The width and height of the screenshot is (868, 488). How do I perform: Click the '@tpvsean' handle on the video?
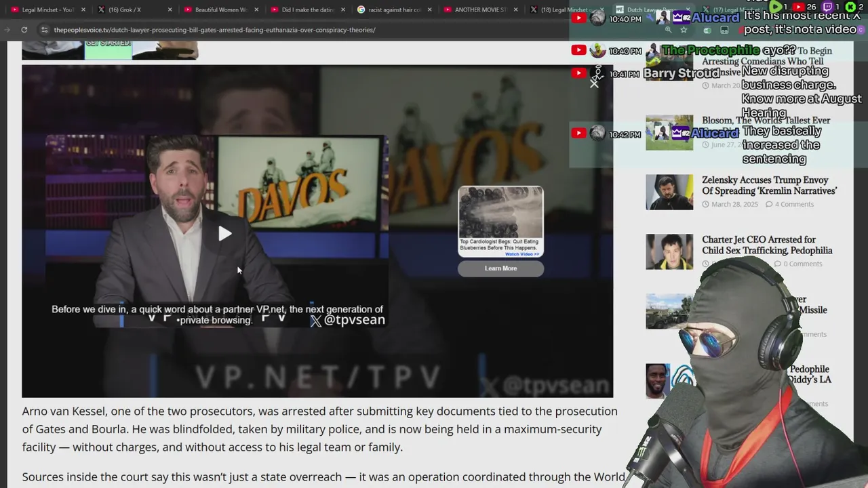[x=355, y=320]
